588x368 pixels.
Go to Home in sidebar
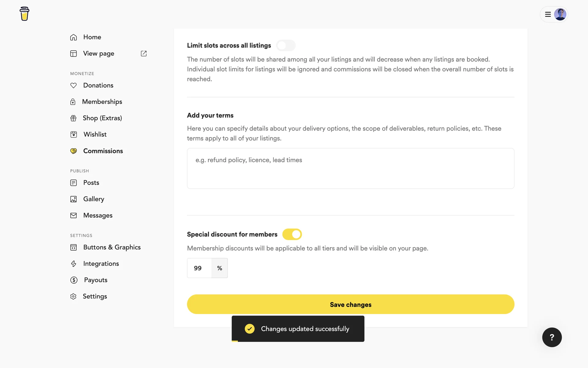tap(92, 37)
